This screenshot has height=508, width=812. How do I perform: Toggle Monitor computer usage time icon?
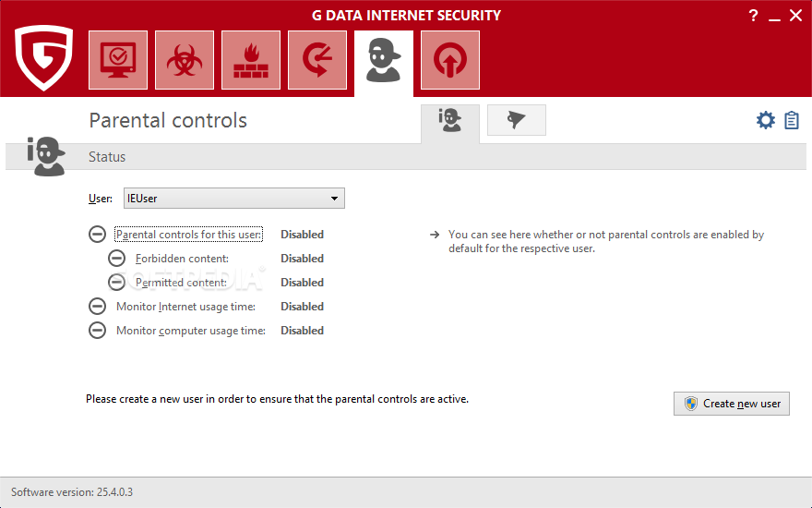click(x=97, y=331)
